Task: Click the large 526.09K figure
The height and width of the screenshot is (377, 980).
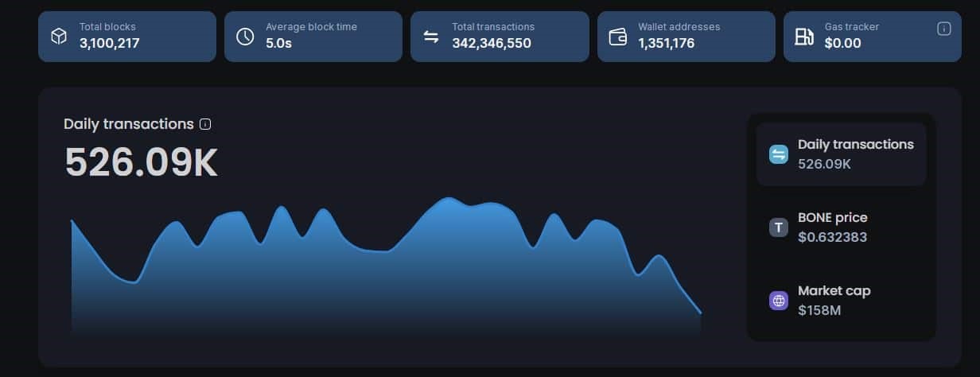Action: pyautogui.click(x=141, y=162)
